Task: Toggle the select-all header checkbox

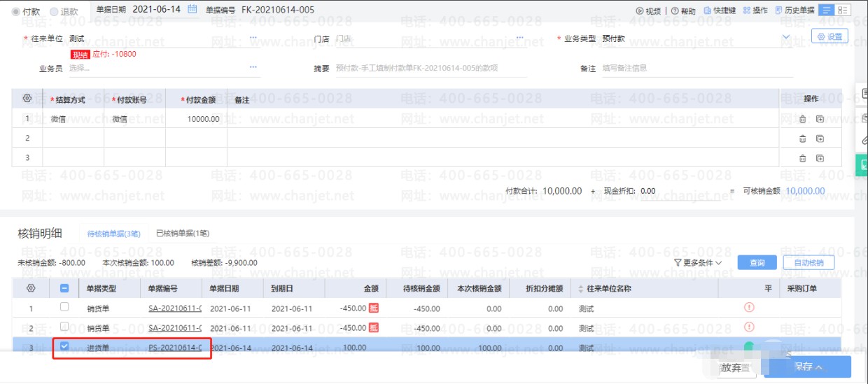Action: pyautogui.click(x=64, y=288)
